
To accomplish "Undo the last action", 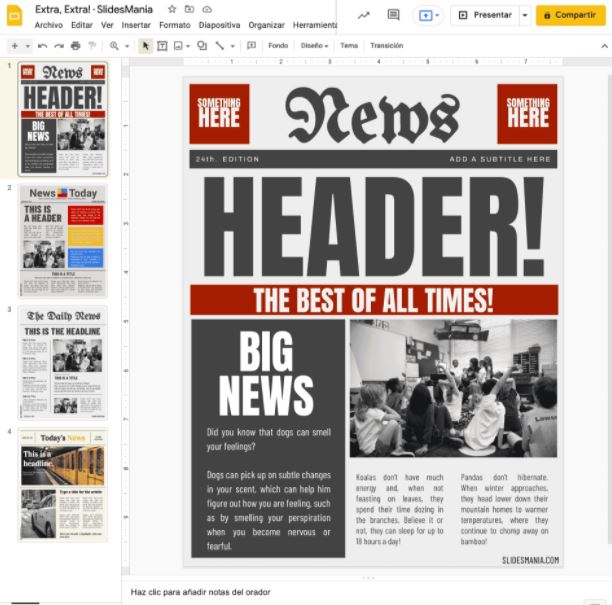I will pos(42,46).
